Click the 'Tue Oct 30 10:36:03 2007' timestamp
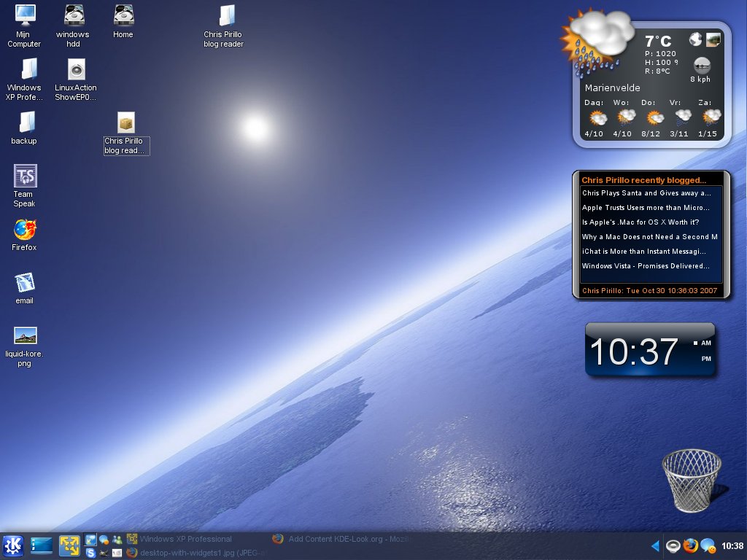Viewport: 747px width, 560px height. coord(672,290)
